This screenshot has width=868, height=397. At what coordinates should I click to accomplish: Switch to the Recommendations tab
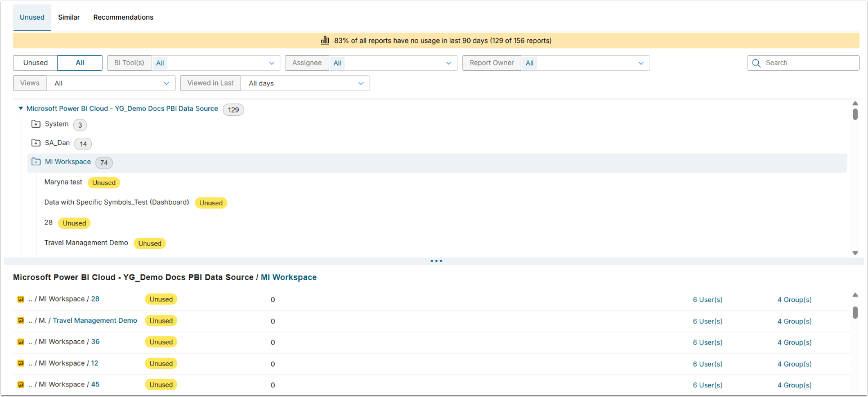click(123, 17)
